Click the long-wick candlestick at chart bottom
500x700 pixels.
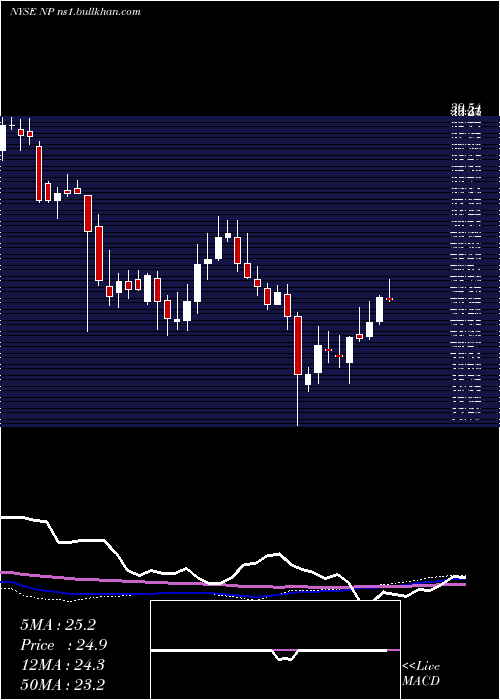point(298,371)
